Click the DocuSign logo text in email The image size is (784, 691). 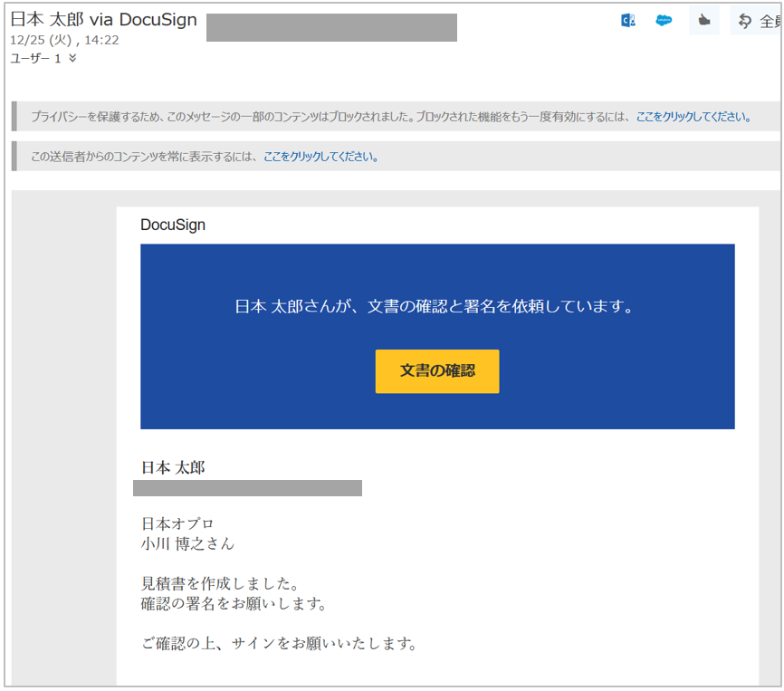pyautogui.click(x=173, y=226)
